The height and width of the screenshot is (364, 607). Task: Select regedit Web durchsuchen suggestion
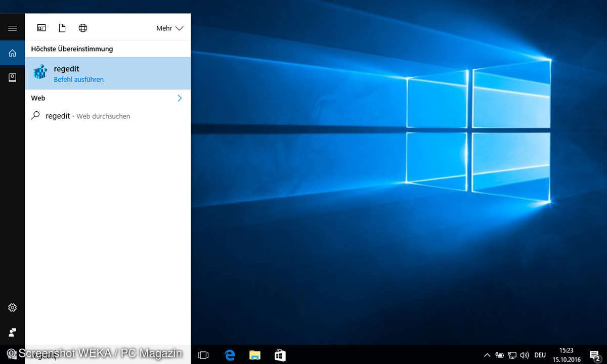(x=108, y=116)
